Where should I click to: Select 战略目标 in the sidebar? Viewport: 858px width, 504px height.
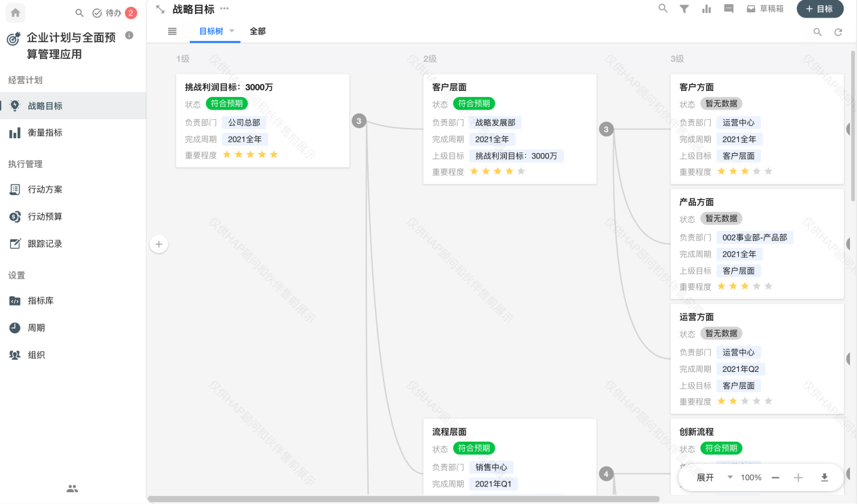[x=73, y=106]
